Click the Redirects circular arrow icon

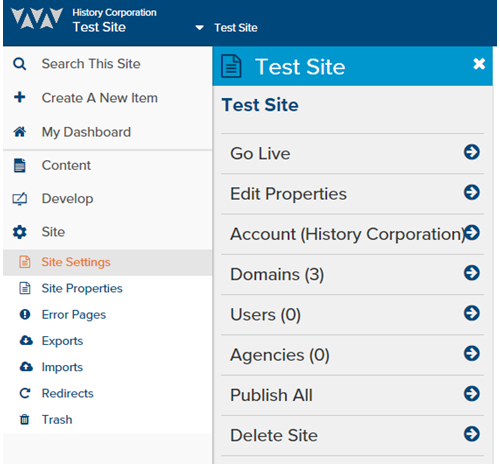[25, 393]
